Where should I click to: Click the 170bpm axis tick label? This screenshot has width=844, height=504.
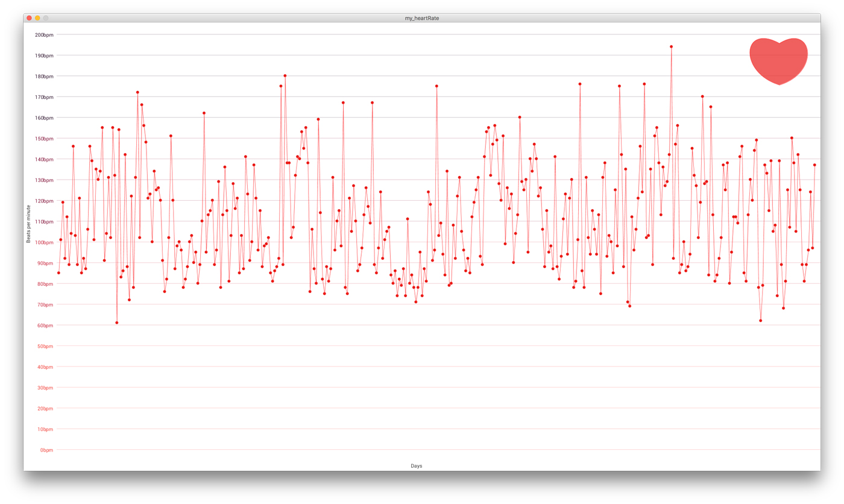coord(44,97)
